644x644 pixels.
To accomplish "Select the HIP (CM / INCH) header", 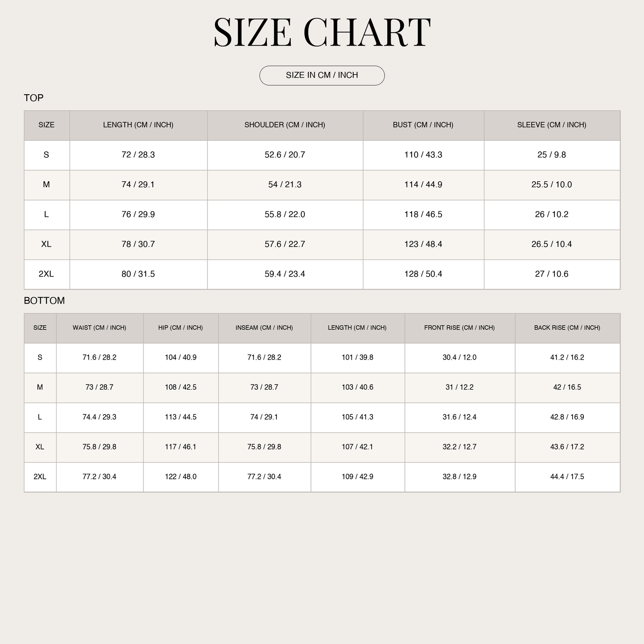I will 181,328.
